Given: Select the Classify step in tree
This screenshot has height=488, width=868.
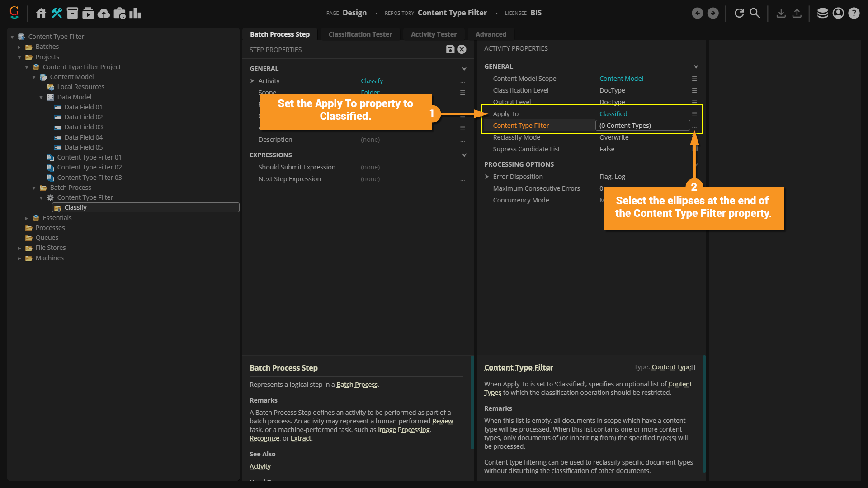Looking at the screenshot, I should click(x=146, y=207).
